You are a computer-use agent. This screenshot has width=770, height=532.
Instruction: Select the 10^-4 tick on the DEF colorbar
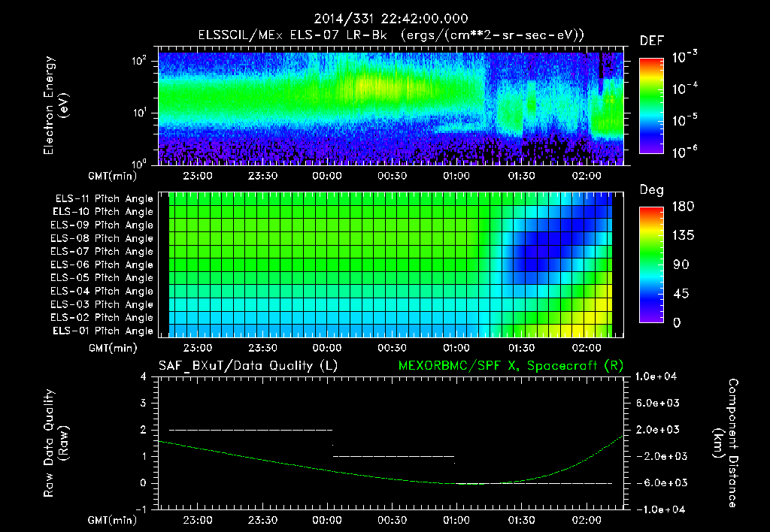(x=684, y=89)
